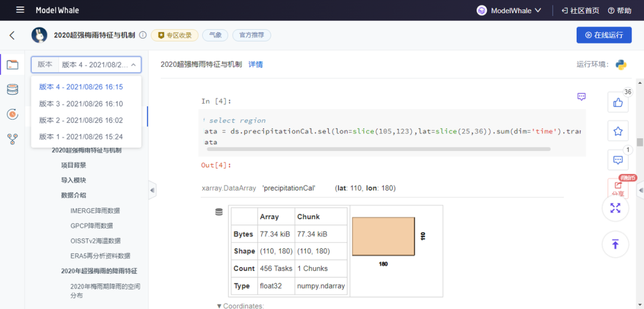Viewport: 644px width, 309px height.
Task: Click the 官方推荐 tag
Action: [252, 35]
